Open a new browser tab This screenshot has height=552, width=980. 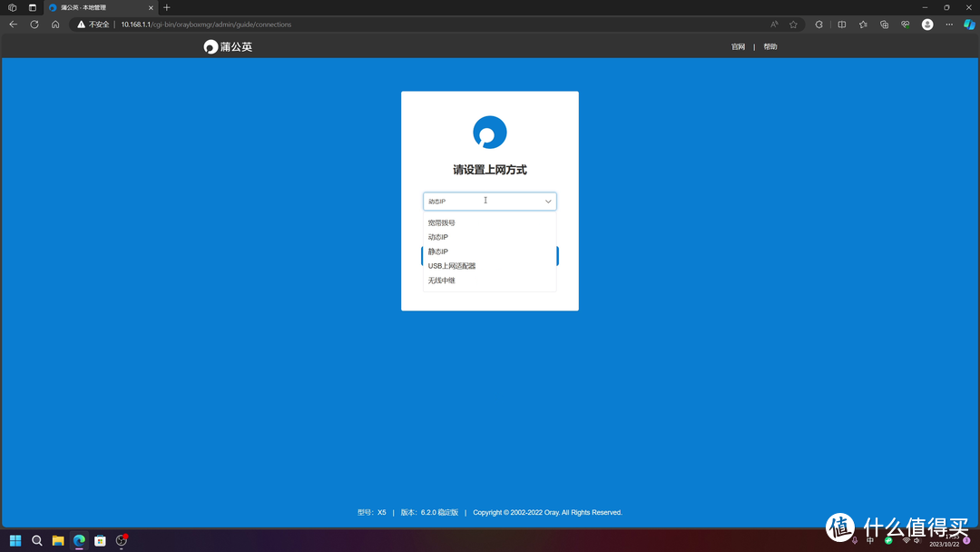coord(167,7)
